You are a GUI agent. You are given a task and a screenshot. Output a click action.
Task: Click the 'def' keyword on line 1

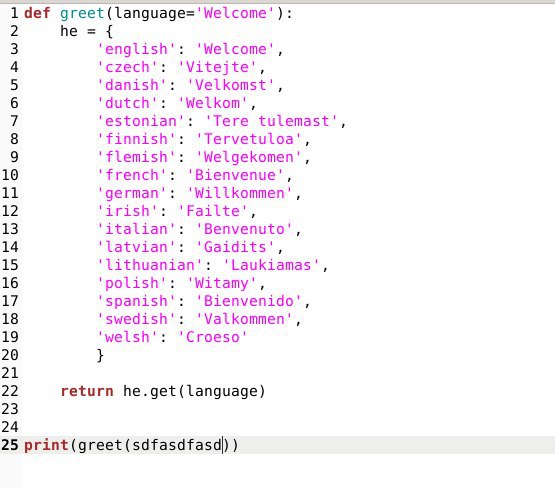click(37, 13)
